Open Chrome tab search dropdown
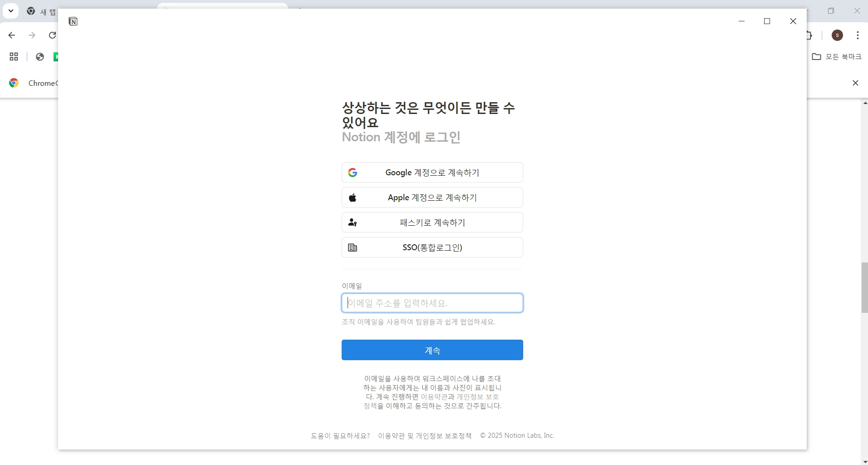868x465 pixels. (x=10, y=11)
